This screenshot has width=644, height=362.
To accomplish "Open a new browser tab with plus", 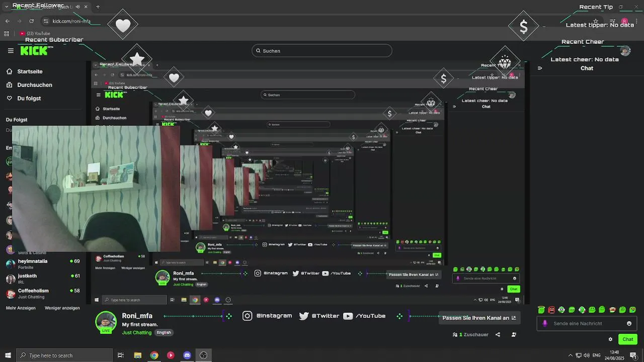I will pyautogui.click(x=98, y=7).
